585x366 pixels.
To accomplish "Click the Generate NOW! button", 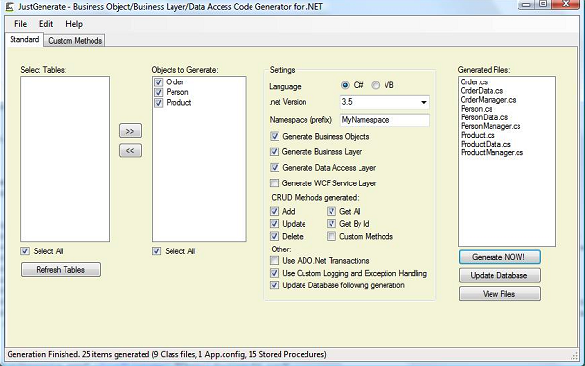I will [x=500, y=257].
